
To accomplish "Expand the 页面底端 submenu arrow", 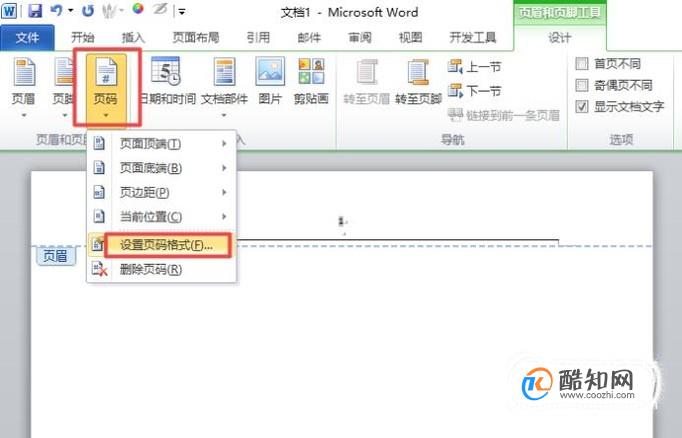I will (x=224, y=168).
